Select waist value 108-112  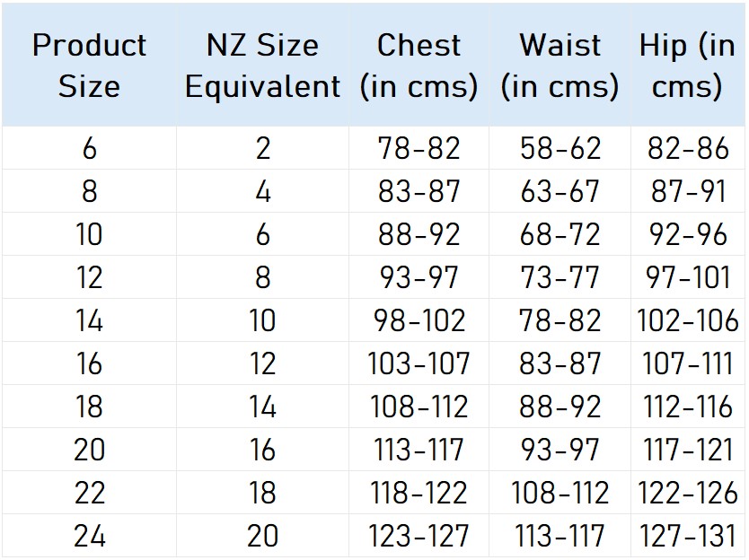click(x=560, y=493)
